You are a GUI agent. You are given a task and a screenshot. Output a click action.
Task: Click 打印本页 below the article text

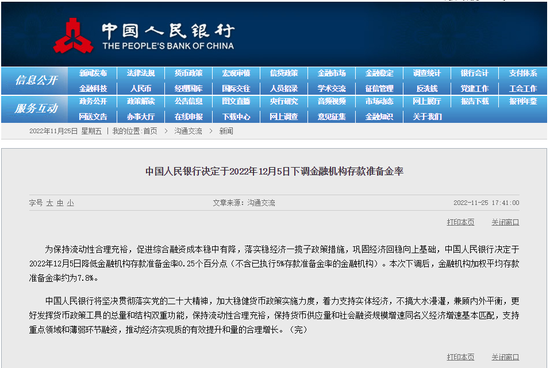pyautogui.click(x=461, y=357)
